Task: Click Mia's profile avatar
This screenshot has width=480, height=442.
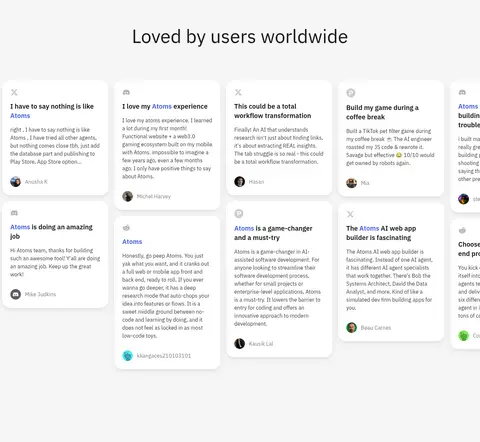Action: tap(351, 183)
